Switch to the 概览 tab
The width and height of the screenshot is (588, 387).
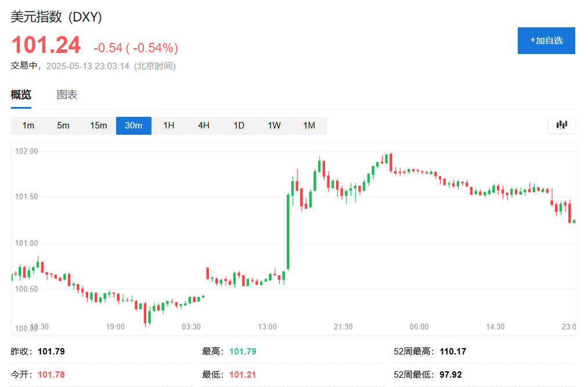click(x=21, y=95)
